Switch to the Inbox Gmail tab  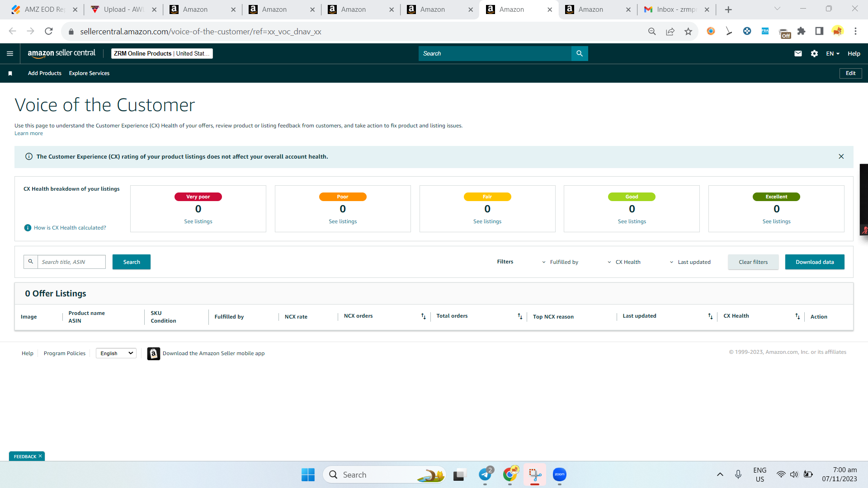676,9
